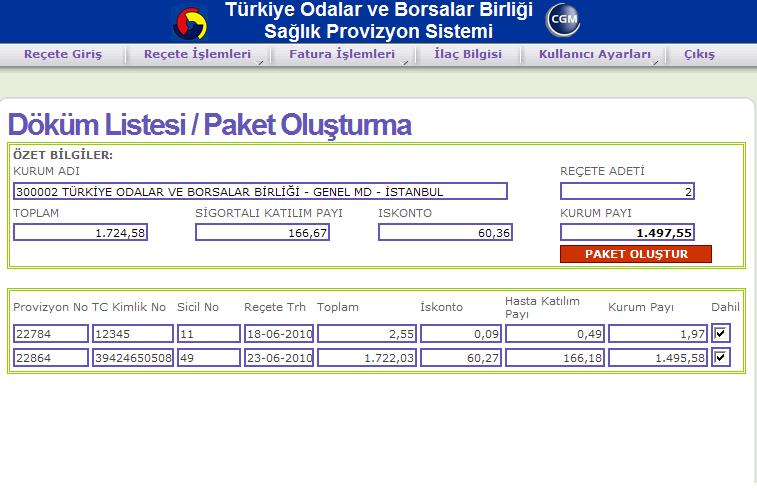Click the Dahil column header

pos(725,307)
